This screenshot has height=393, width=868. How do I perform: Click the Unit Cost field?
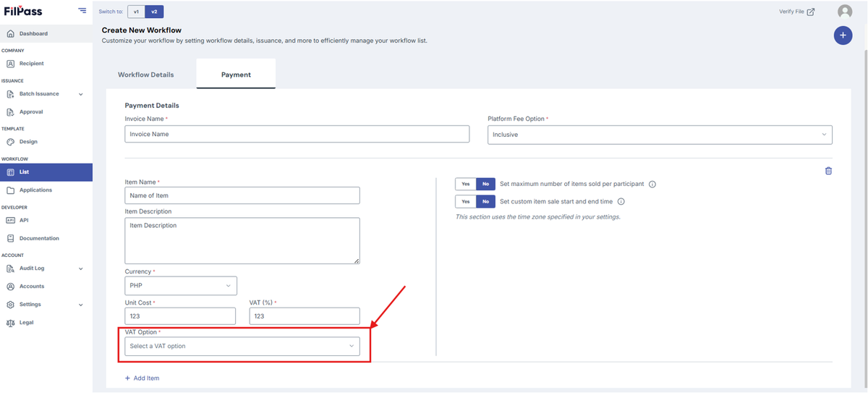[x=180, y=316]
